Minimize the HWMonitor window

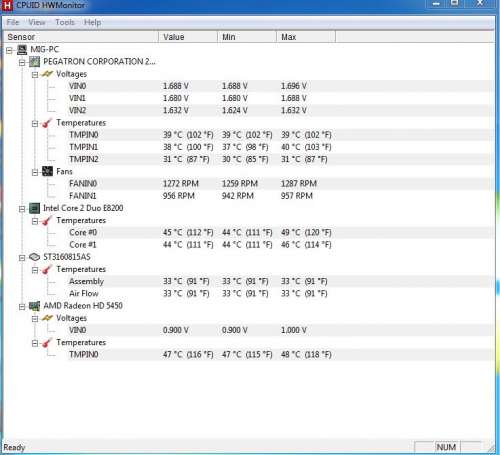pos(436,4)
